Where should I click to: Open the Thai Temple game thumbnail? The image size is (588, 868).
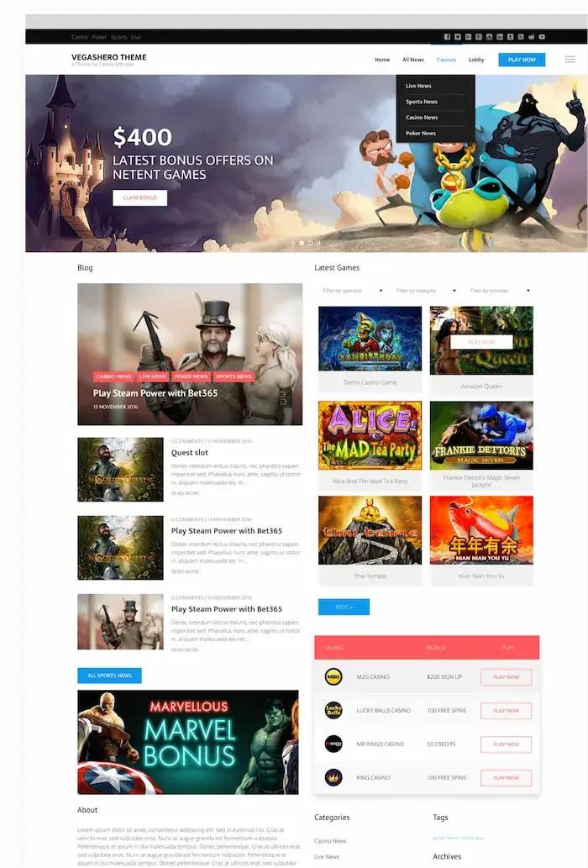(x=370, y=530)
